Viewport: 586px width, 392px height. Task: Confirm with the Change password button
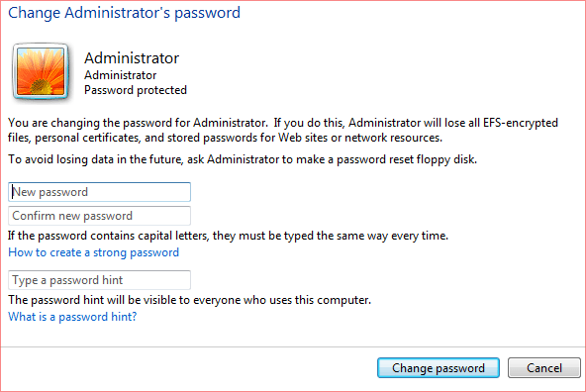[x=439, y=368]
